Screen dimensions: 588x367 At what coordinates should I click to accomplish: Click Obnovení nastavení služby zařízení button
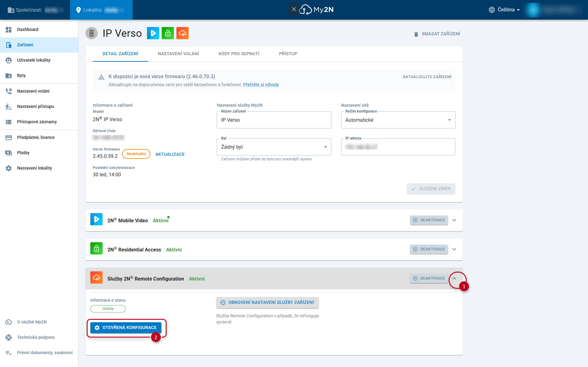tap(267, 302)
